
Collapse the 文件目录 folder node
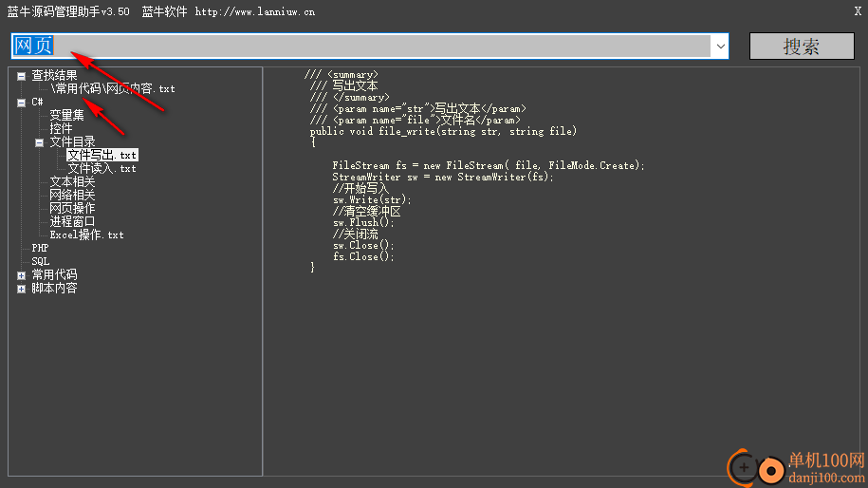pos(39,142)
